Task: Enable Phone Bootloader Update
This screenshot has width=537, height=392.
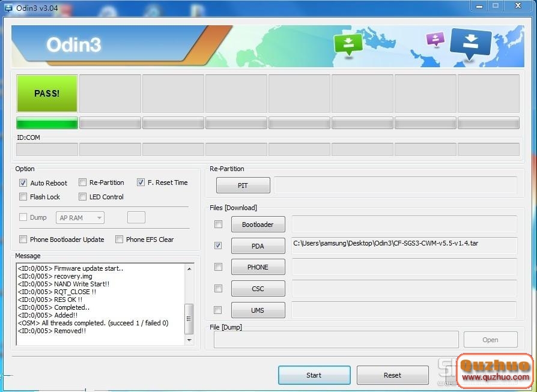Action: pos(23,240)
